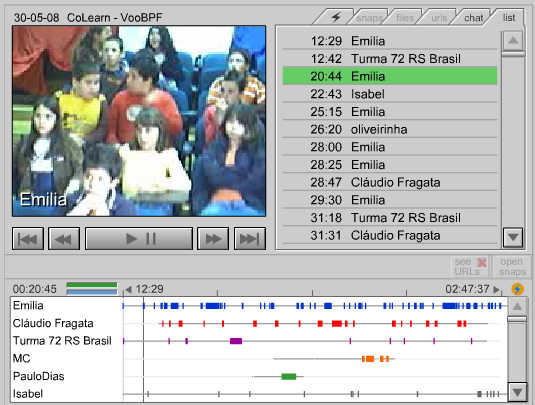Select the list tab
The height and width of the screenshot is (405, 535).
point(509,17)
